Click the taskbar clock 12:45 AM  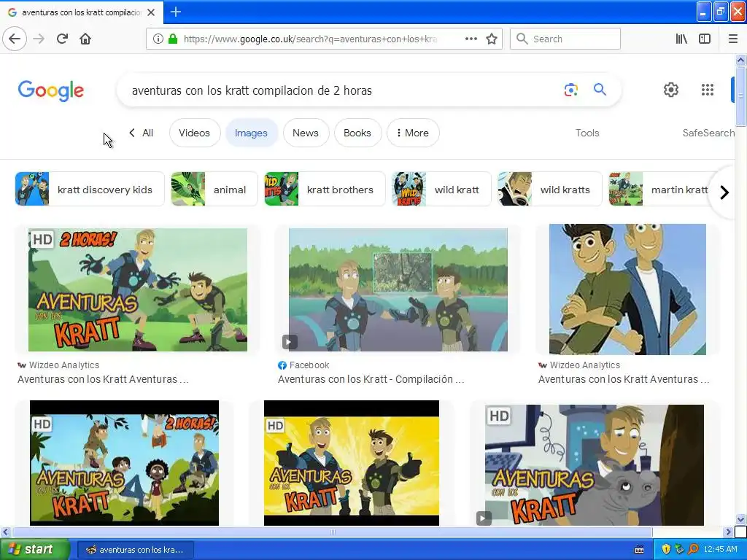coord(720,550)
